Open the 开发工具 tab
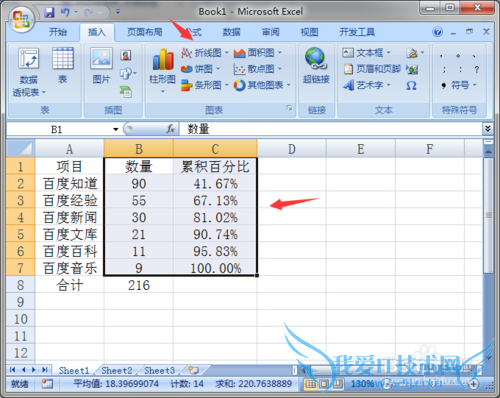Screen dimensions: 500x398 tap(357, 32)
